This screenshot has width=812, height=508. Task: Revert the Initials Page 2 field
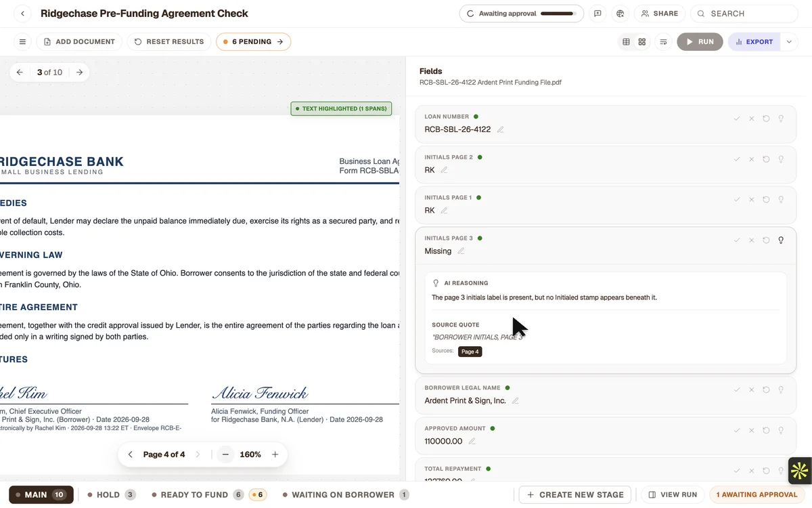click(766, 159)
